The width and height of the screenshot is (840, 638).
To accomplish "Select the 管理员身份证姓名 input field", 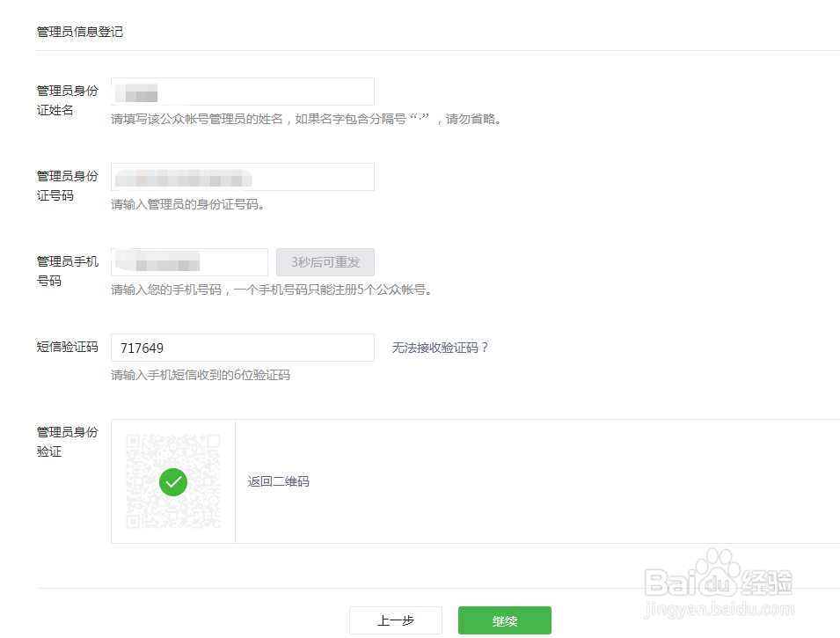I will coord(242,92).
